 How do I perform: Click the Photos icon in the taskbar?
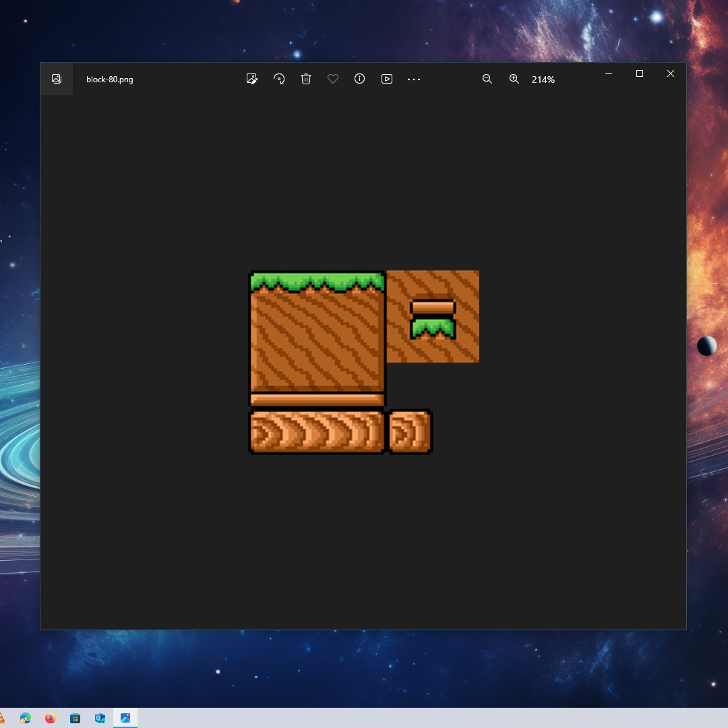[x=125, y=717]
